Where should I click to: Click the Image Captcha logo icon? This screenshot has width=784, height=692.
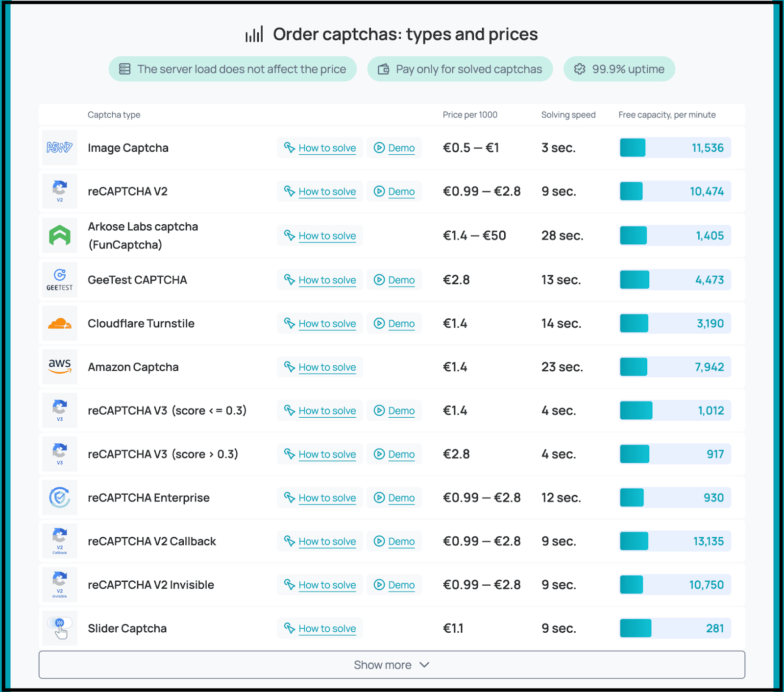pyautogui.click(x=59, y=147)
